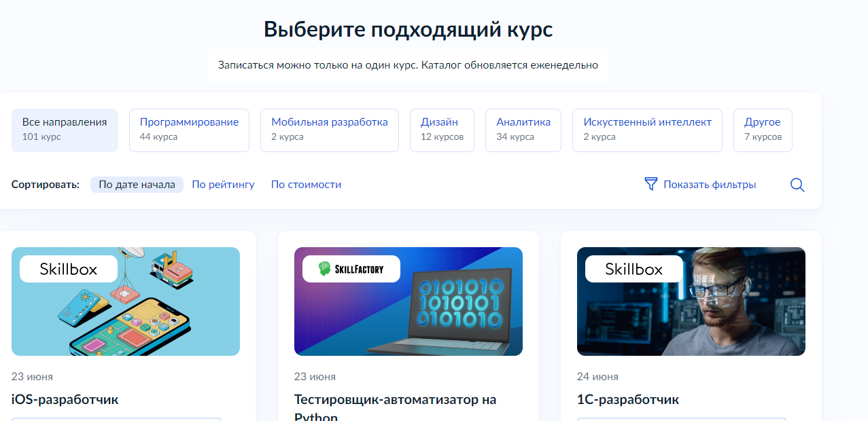Click the SkillFactory logo on the Python course card
The image size is (868, 421).
click(351, 268)
